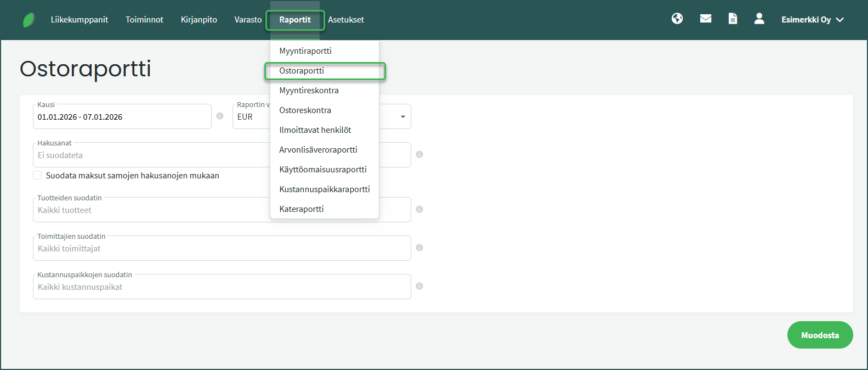Open the globe language icon

click(677, 19)
